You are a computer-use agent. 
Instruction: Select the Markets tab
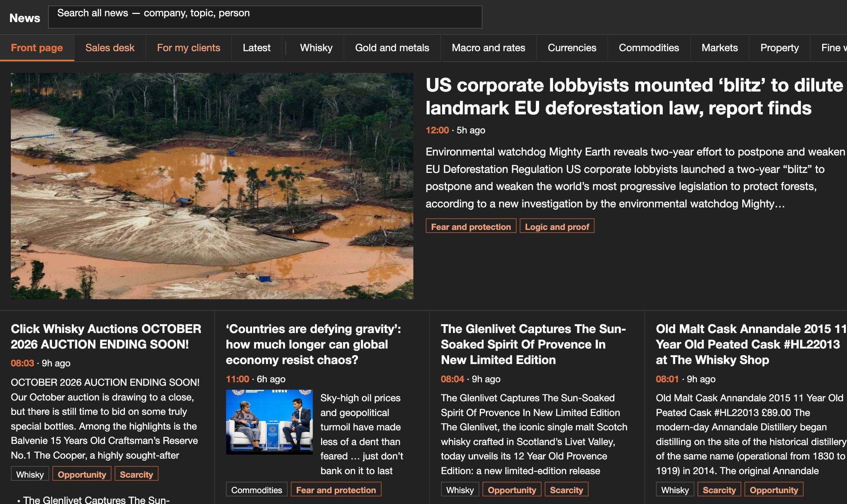point(720,48)
